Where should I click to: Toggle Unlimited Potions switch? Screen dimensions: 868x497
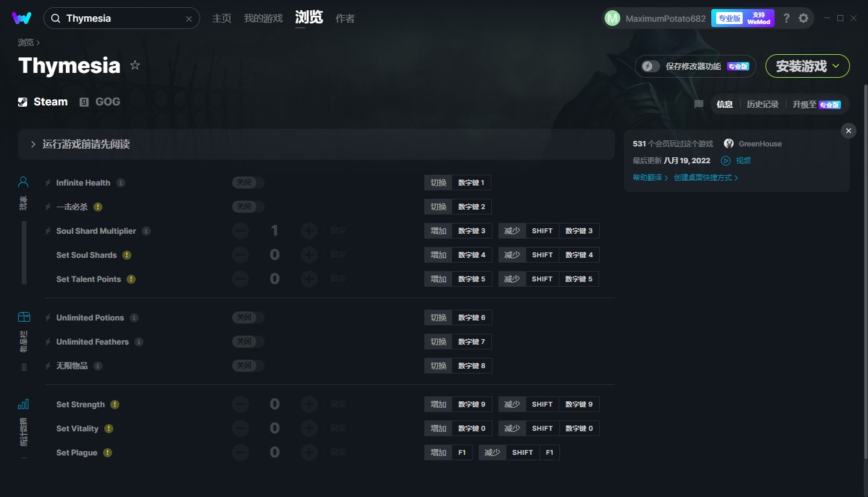click(248, 317)
